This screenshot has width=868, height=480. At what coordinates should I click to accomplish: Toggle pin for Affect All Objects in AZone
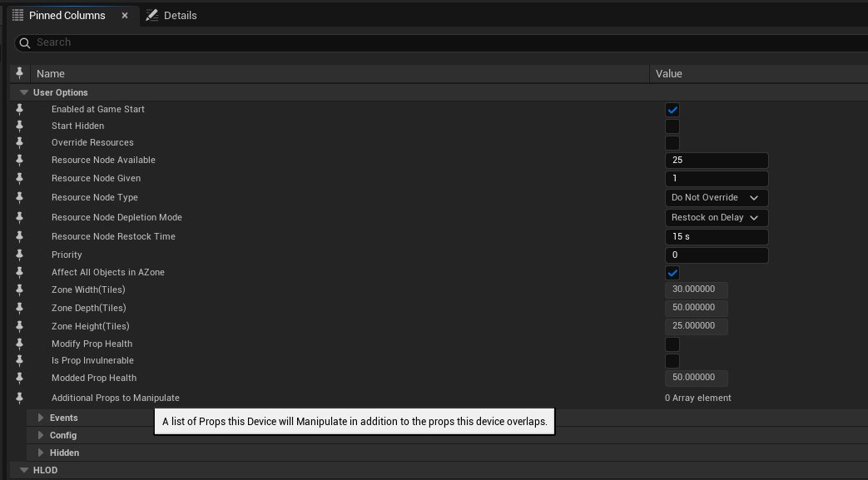coord(19,272)
